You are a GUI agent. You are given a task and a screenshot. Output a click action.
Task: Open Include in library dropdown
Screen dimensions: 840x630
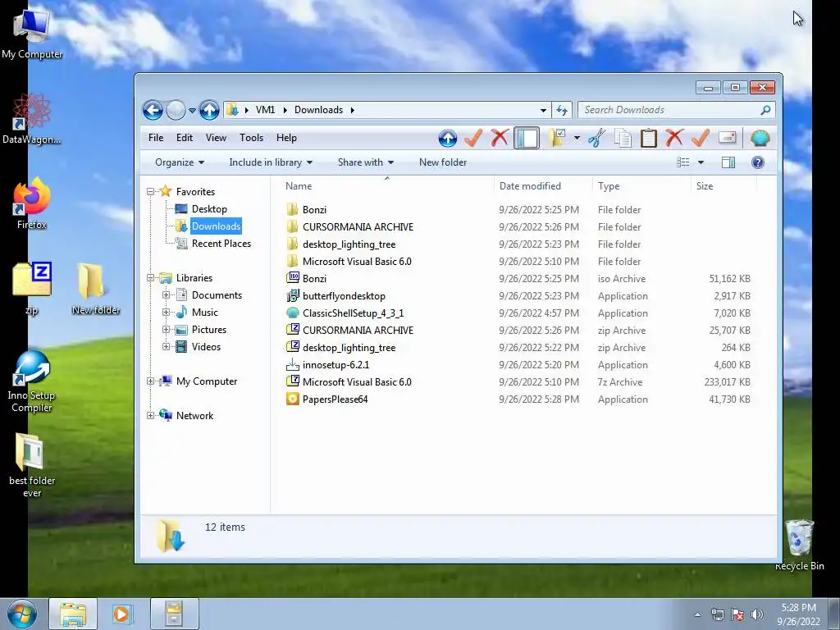[271, 162]
